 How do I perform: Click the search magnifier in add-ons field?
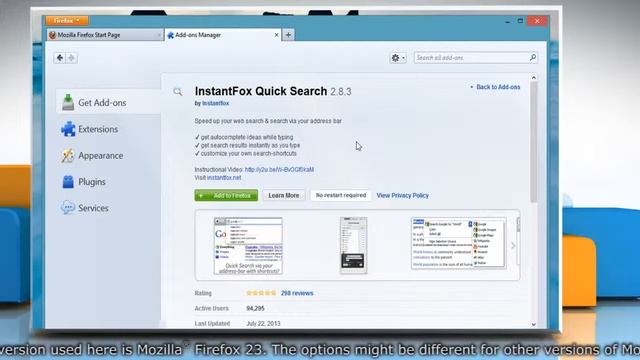coord(533,58)
